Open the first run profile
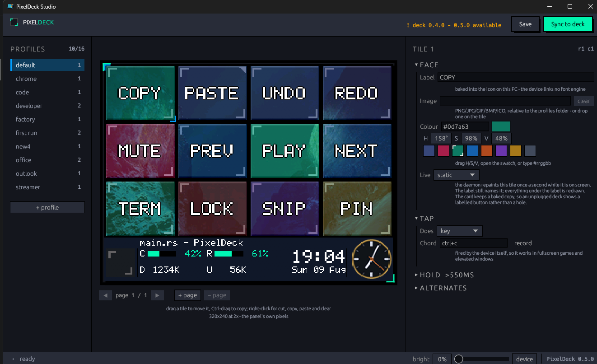The image size is (597, 364). click(x=47, y=133)
